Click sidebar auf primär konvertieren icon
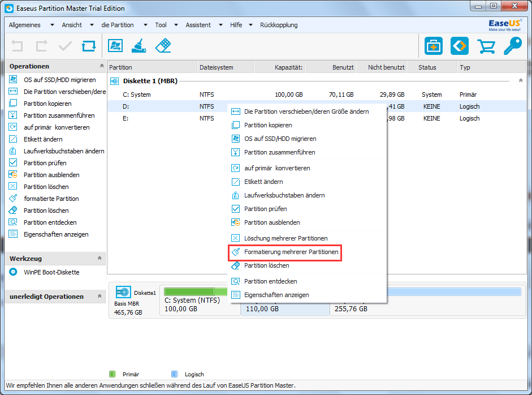The height and width of the screenshot is (395, 532). point(13,127)
